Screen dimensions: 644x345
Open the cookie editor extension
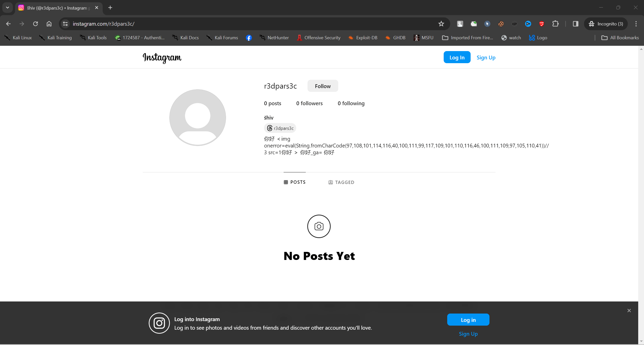tap(501, 24)
